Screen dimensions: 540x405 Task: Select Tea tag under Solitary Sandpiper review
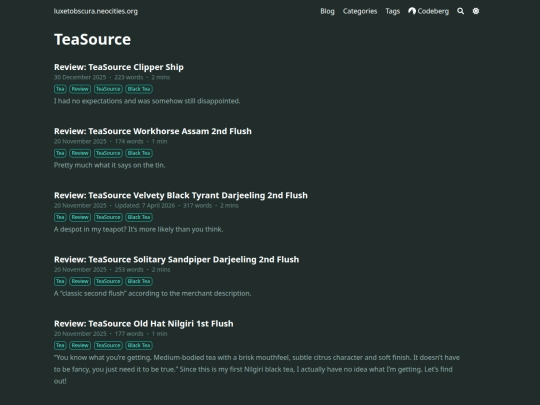(60, 281)
